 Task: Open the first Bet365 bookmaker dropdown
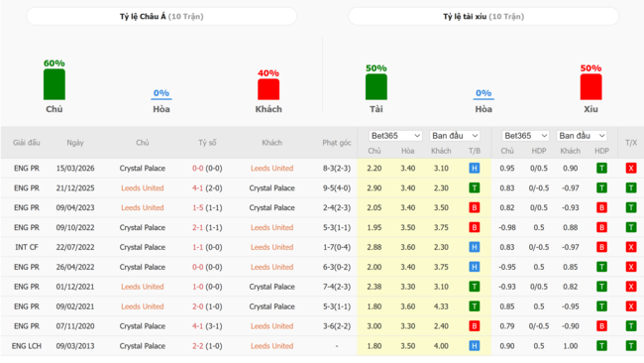point(395,136)
